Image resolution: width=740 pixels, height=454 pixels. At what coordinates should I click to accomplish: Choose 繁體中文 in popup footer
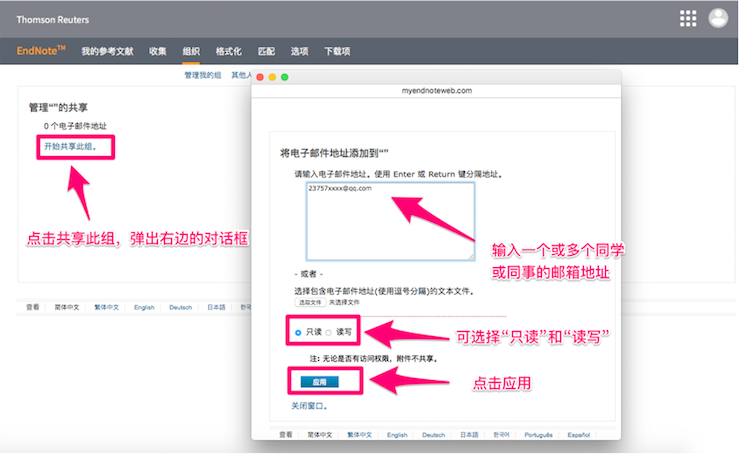(x=360, y=435)
